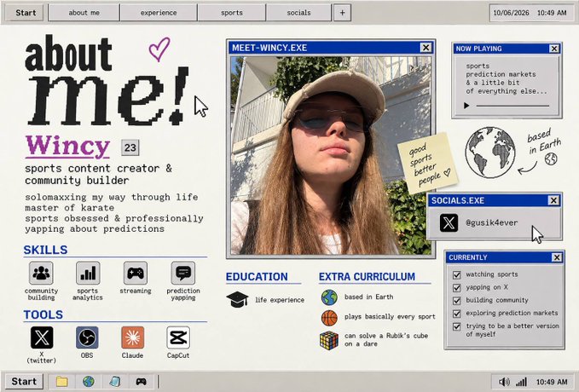Click the age badge 23
The width and height of the screenshot is (579, 392).
click(130, 147)
